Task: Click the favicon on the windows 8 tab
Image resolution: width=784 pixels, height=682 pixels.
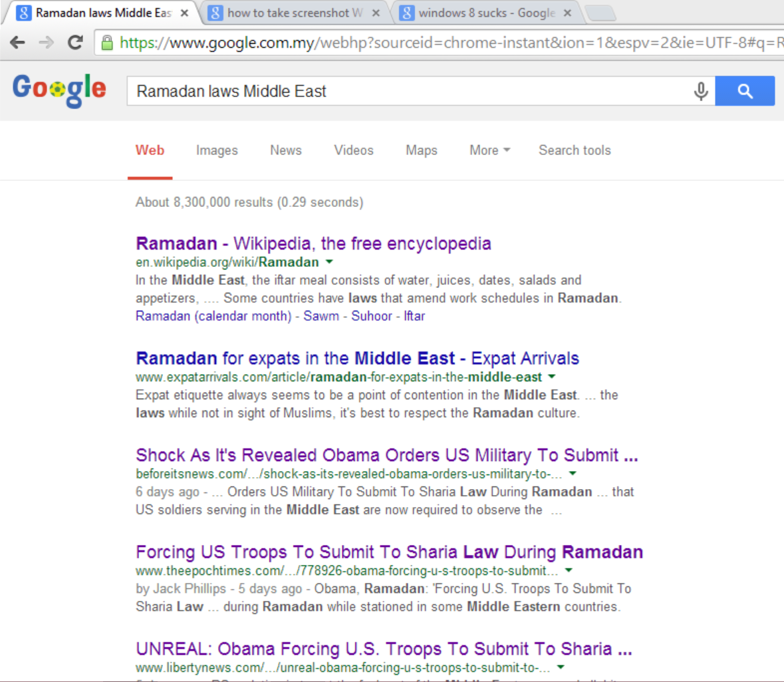Action: click(406, 13)
